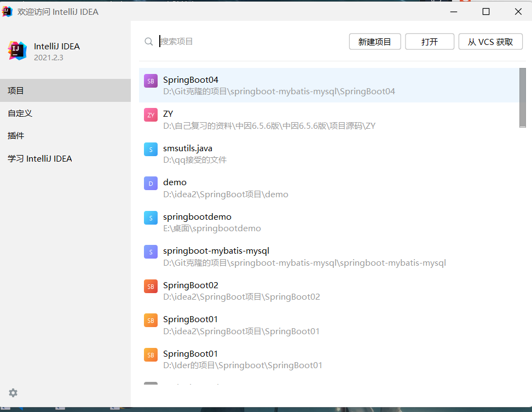Click the demo project D icon

151,183
